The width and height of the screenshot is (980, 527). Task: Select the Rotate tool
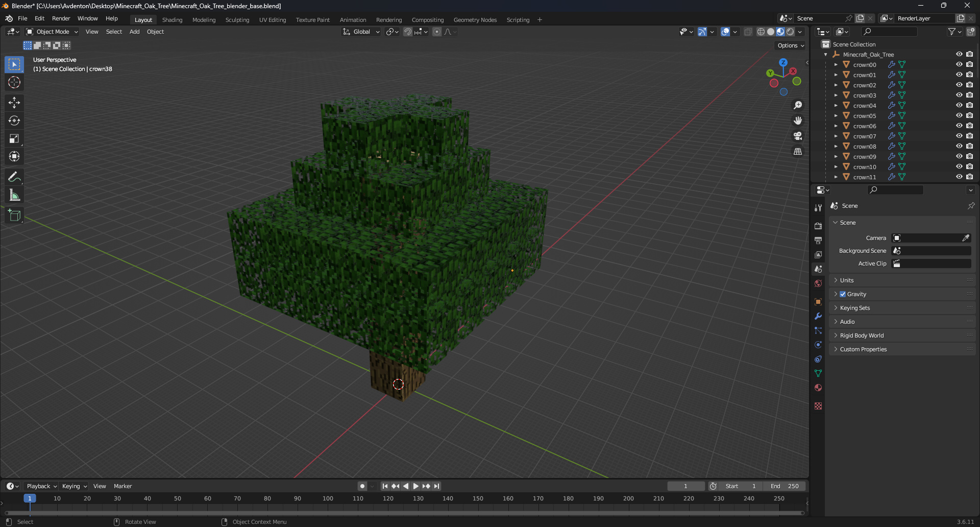click(x=14, y=121)
